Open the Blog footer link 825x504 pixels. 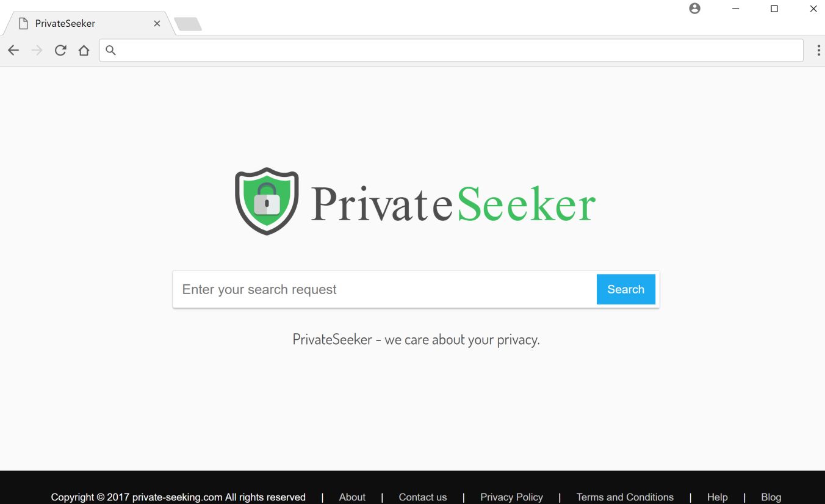771,497
